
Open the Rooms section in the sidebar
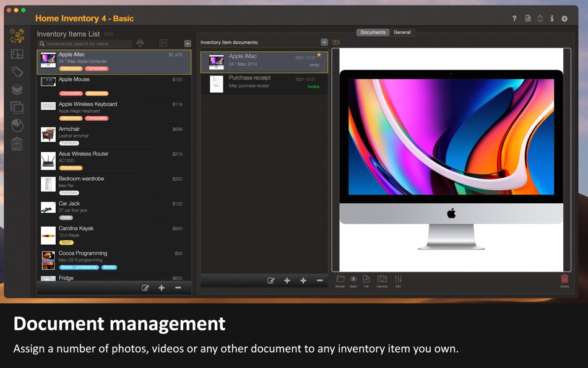click(17, 54)
